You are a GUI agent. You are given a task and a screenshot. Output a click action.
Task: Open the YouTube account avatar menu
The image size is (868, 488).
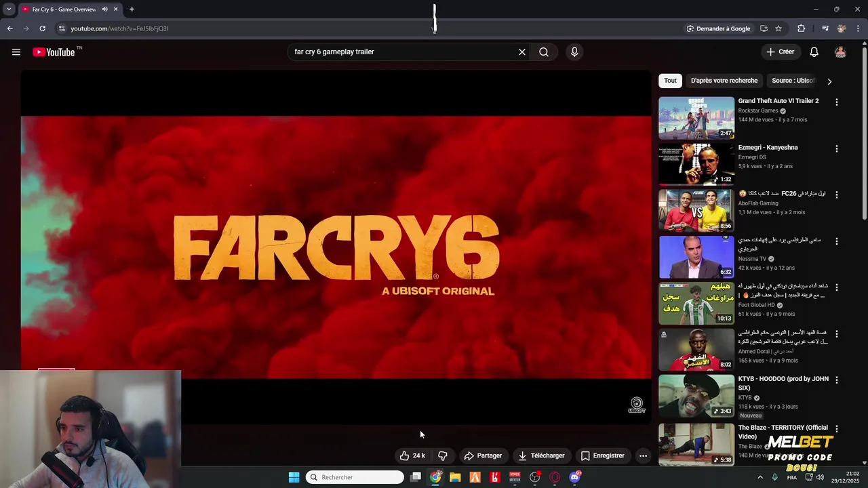(x=840, y=52)
